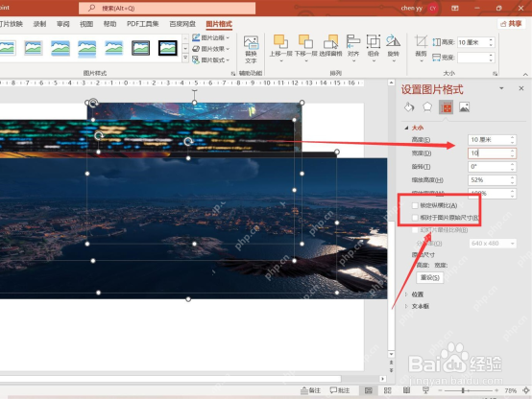Open the Selection Pane (选择窗格)
This screenshot has width=532, height=399.
tap(330, 46)
